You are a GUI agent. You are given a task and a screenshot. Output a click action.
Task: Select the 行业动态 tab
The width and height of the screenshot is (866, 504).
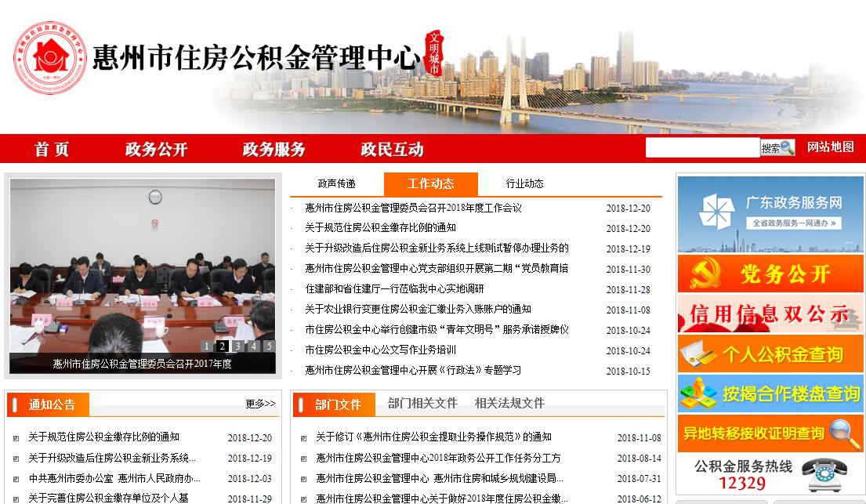pyautogui.click(x=524, y=184)
